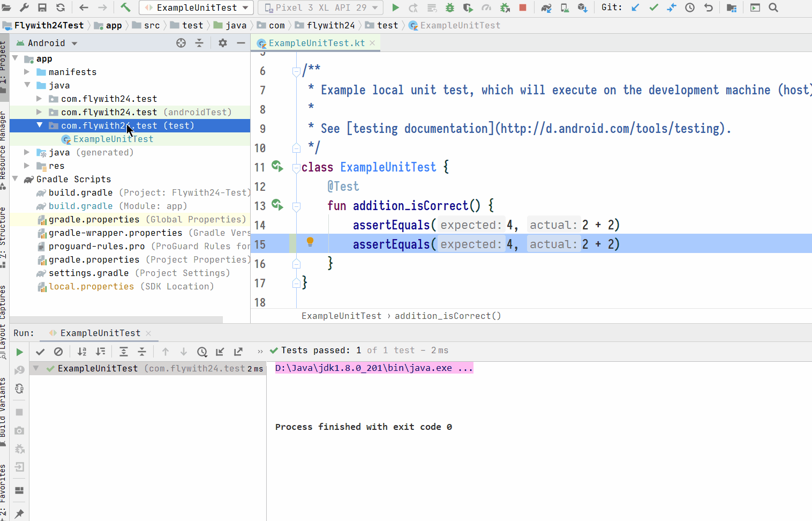Run ExampleUnitTest from the top toolbar
Screen dimensions: 812x521
(395, 8)
